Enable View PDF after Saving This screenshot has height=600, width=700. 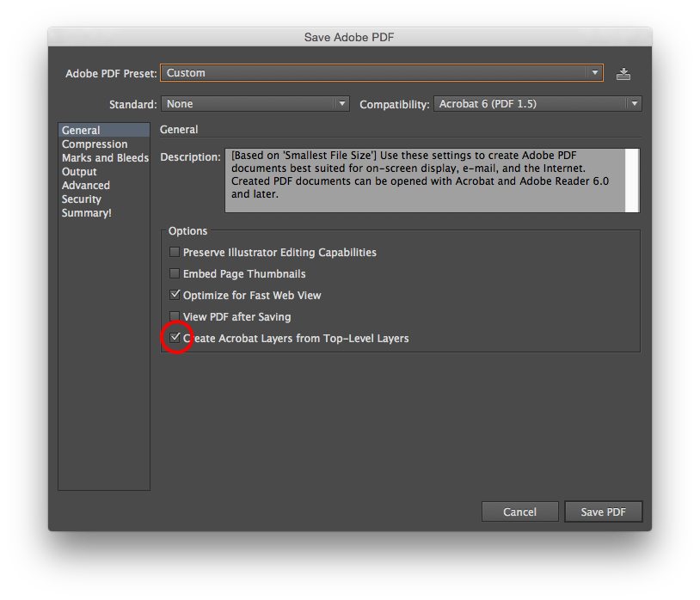click(175, 316)
